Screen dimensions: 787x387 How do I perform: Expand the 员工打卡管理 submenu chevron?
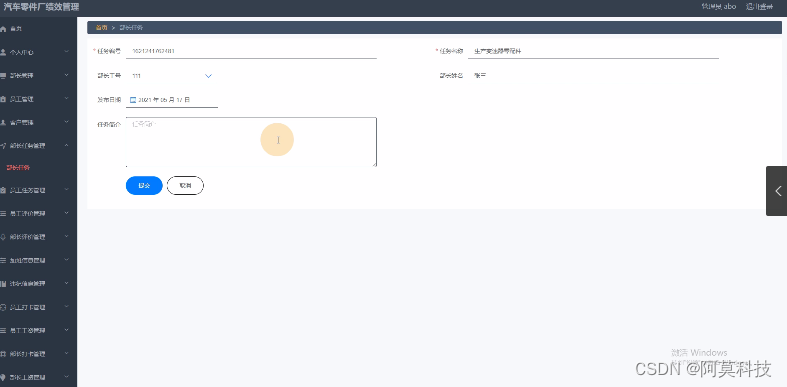pyautogui.click(x=67, y=307)
